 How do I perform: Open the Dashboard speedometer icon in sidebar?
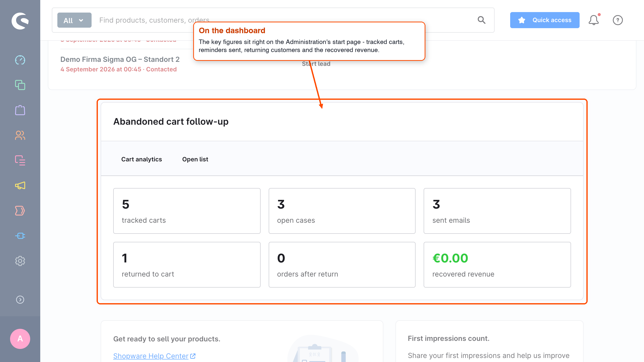coord(20,60)
